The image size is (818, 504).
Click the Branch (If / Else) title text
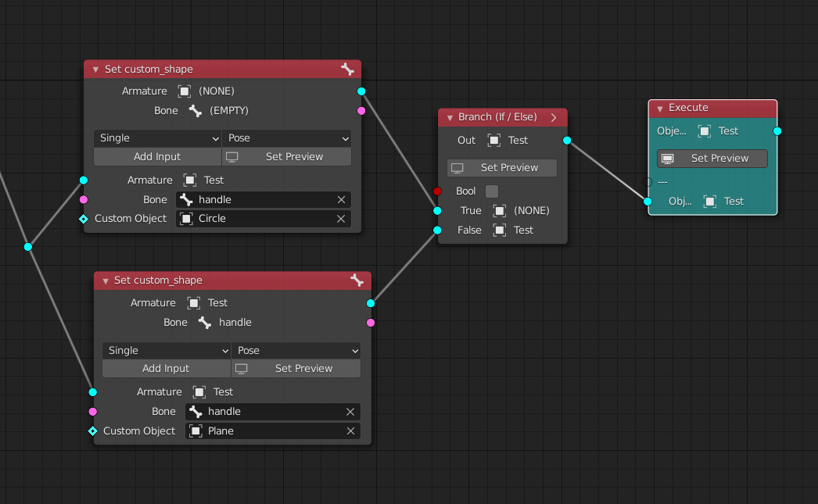tap(497, 117)
